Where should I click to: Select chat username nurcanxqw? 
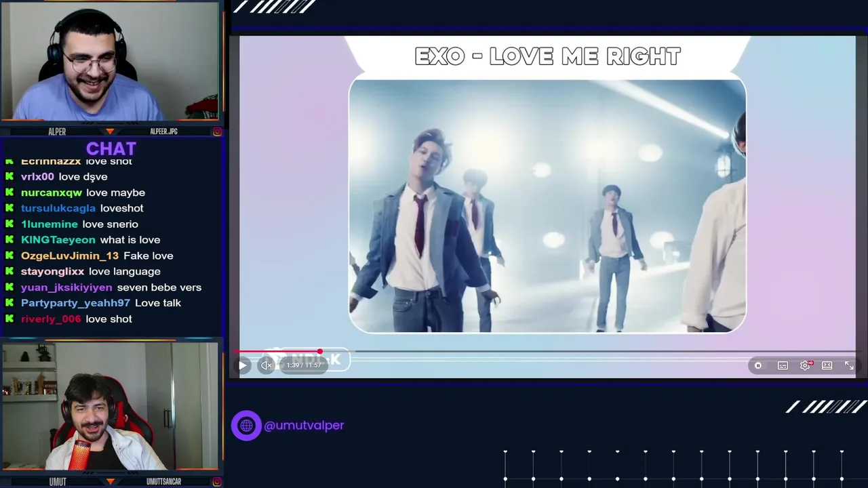click(51, 192)
